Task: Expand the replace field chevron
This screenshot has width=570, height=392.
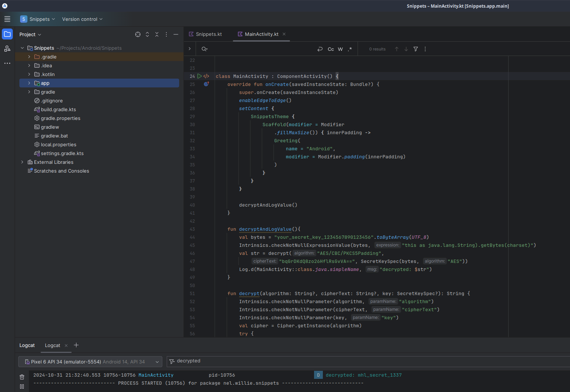Action: point(189,49)
